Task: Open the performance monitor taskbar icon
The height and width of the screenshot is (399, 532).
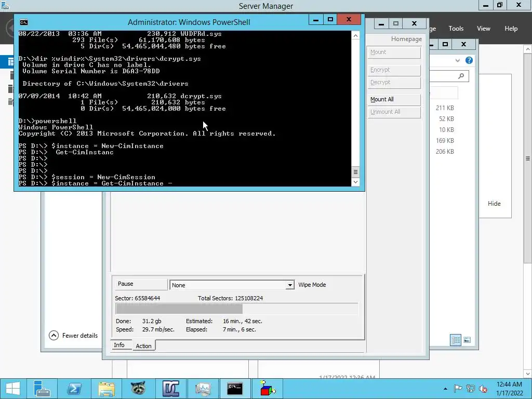Action: [x=203, y=389]
